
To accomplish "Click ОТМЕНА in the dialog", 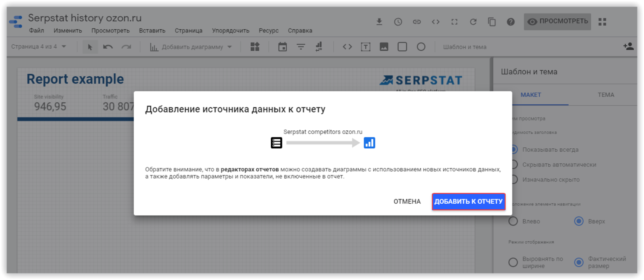I will [407, 202].
